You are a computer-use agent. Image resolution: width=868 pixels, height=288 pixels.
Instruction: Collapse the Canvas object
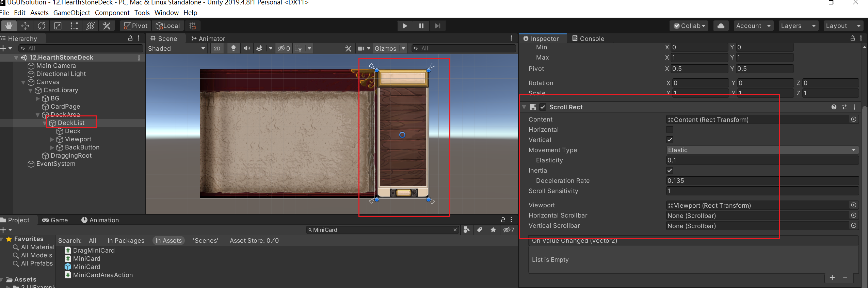(x=23, y=82)
